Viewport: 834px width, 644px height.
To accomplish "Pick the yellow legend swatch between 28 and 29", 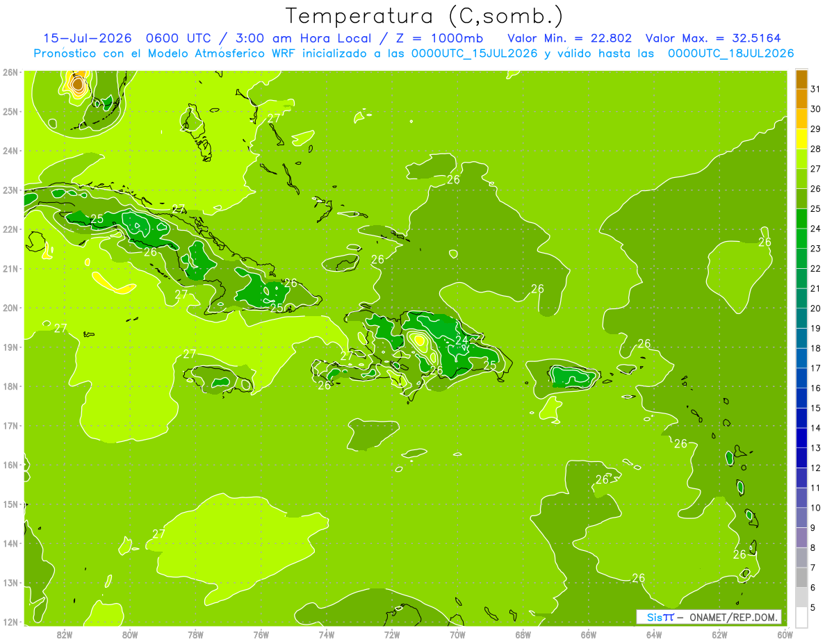I will [801, 139].
